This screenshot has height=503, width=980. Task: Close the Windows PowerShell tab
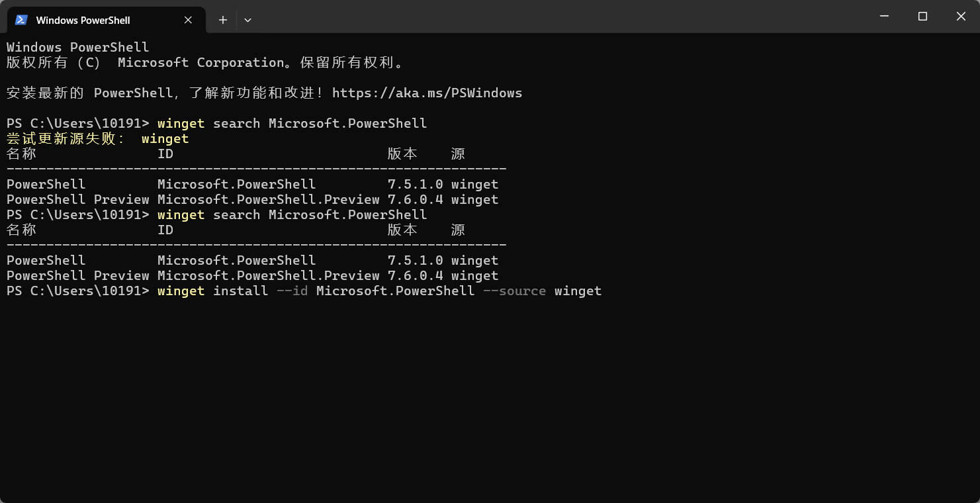click(x=187, y=20)
